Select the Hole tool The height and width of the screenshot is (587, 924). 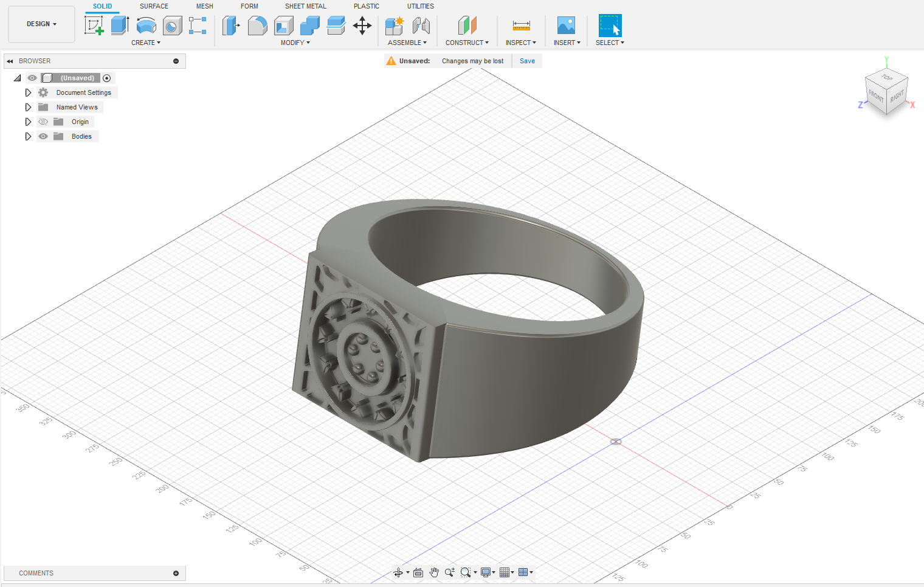[x=173, y=26]
